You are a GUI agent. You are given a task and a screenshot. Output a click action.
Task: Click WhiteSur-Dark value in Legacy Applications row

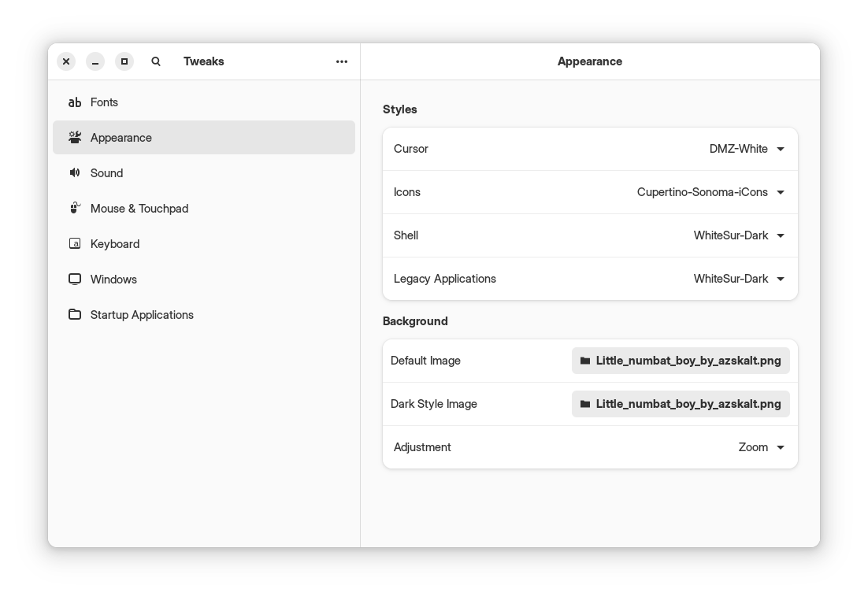(731, 279)
